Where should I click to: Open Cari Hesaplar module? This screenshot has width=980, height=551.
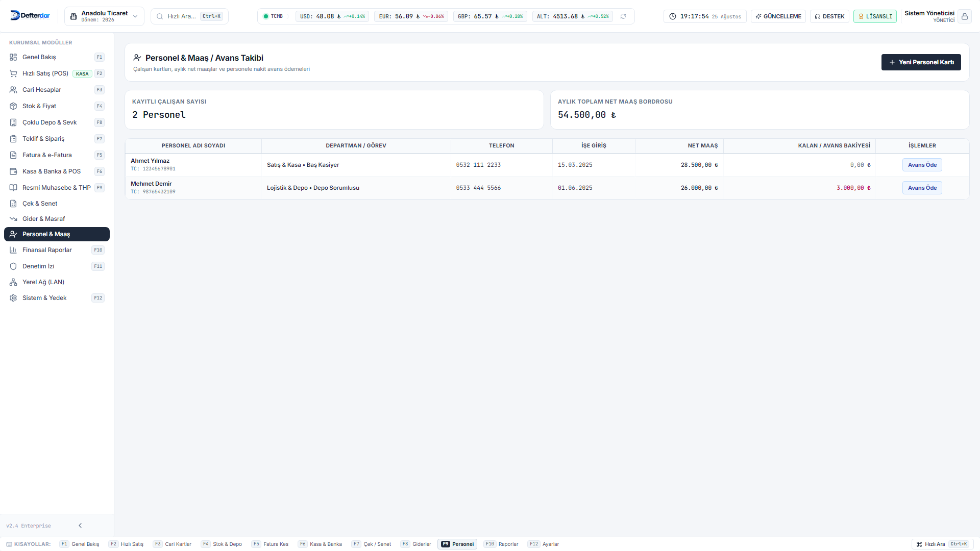(57, 90)
